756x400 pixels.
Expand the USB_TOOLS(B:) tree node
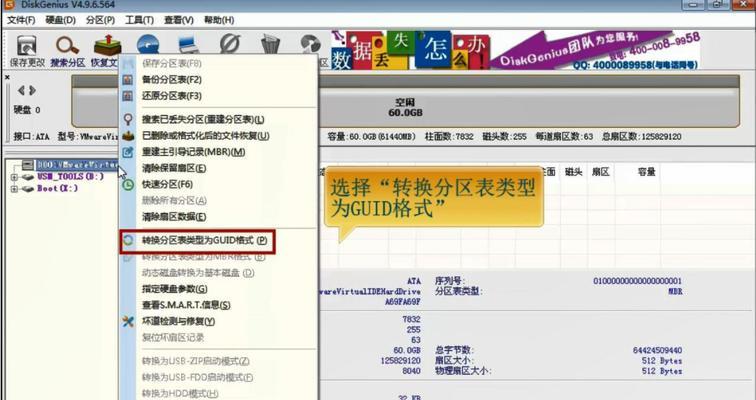click(14, 177)
